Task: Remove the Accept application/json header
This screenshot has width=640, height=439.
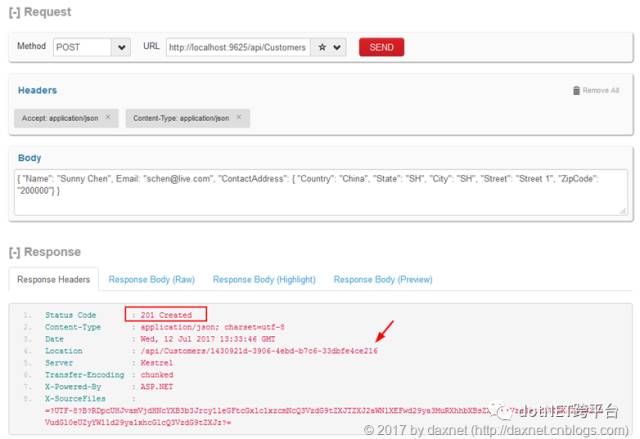Action: coord(108,117)
